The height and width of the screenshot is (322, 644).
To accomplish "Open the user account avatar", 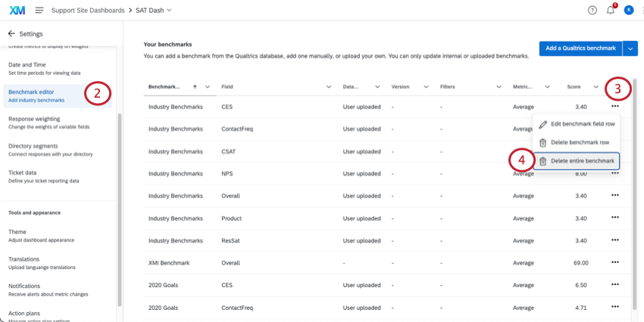I will 629,10.
